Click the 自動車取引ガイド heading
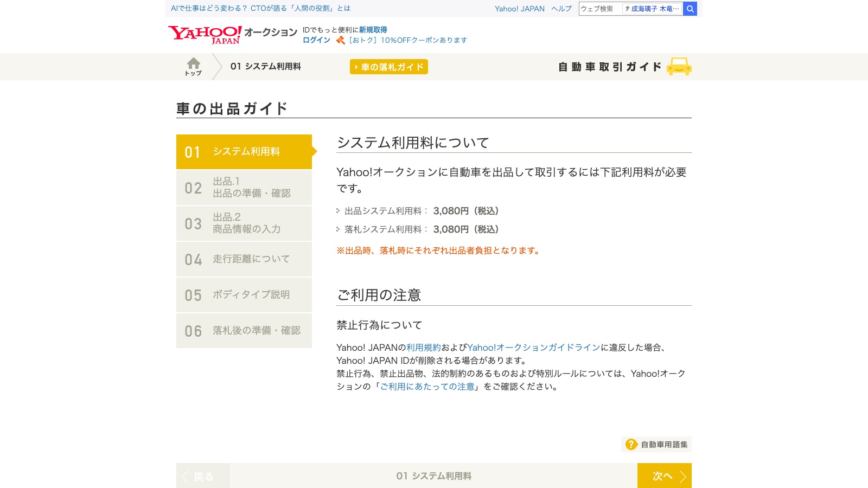This screenshot has height=488, width=868. click(x=610, y=67)
